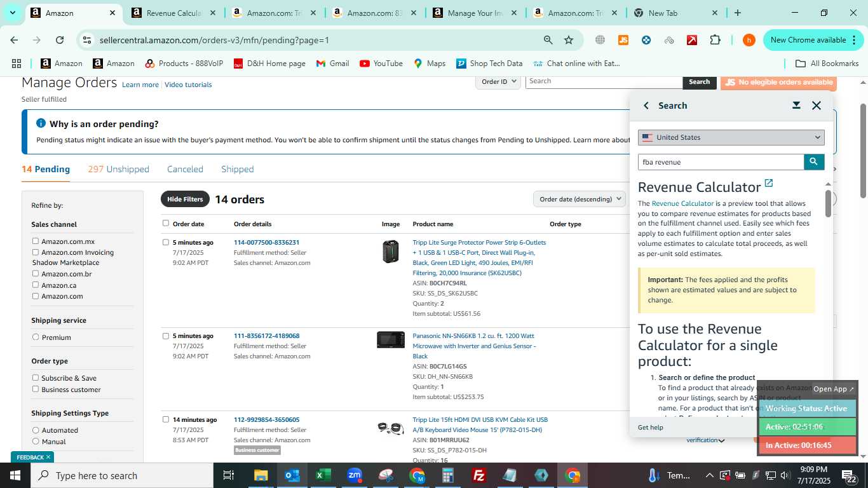This screenshot has height=488, width=868.
Task: Open a new browser tab with plus icon
Action: [x=737, y=13]
